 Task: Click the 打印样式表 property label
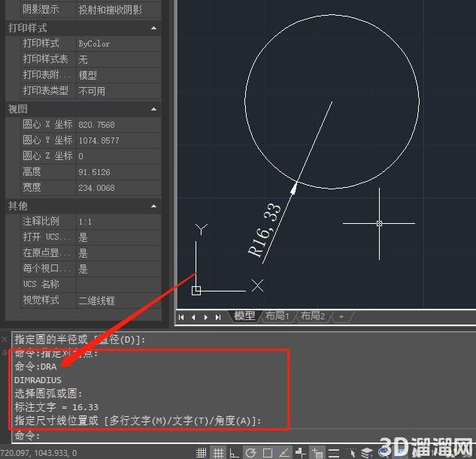[x=46, y=59]
